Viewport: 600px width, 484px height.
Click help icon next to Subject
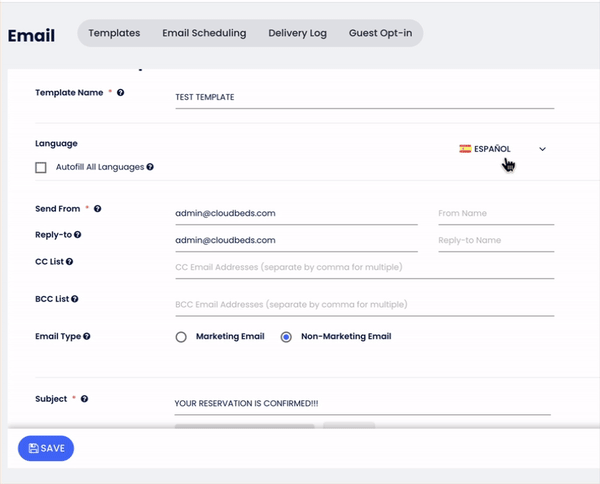[84, 399]
